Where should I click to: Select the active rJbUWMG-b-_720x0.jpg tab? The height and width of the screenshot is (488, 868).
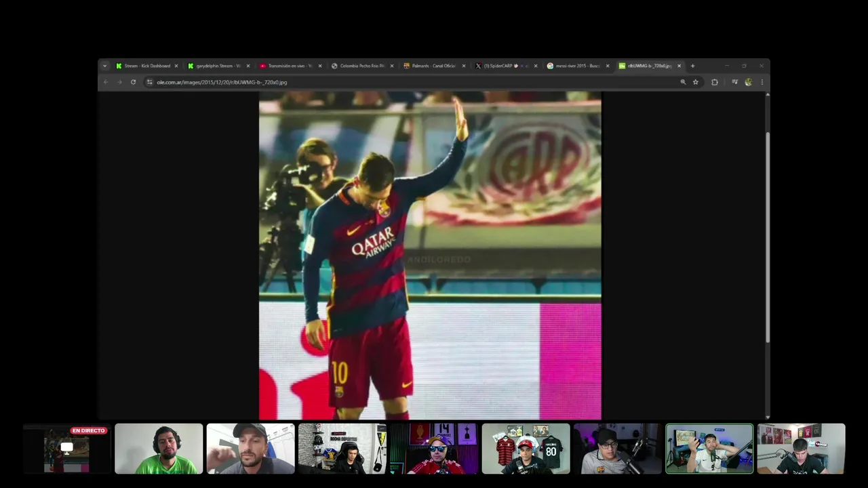tap(650, 66)
